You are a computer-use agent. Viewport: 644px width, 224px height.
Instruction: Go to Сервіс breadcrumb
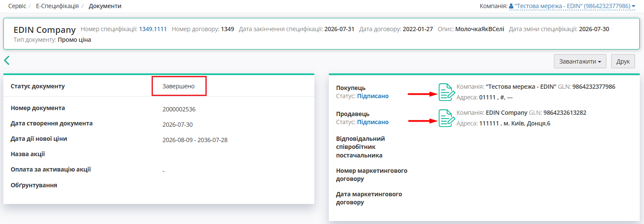coord(18,6)
